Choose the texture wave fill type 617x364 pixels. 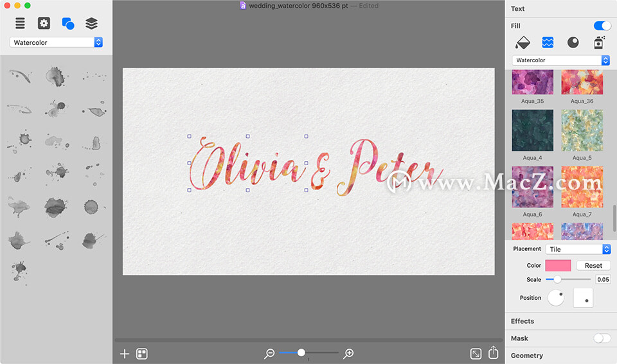[x=548, y=42]
